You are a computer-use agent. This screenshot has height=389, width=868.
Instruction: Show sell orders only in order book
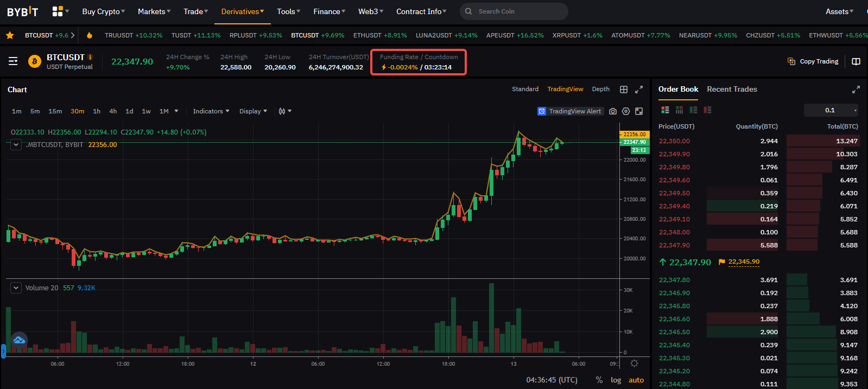point(707,110)
